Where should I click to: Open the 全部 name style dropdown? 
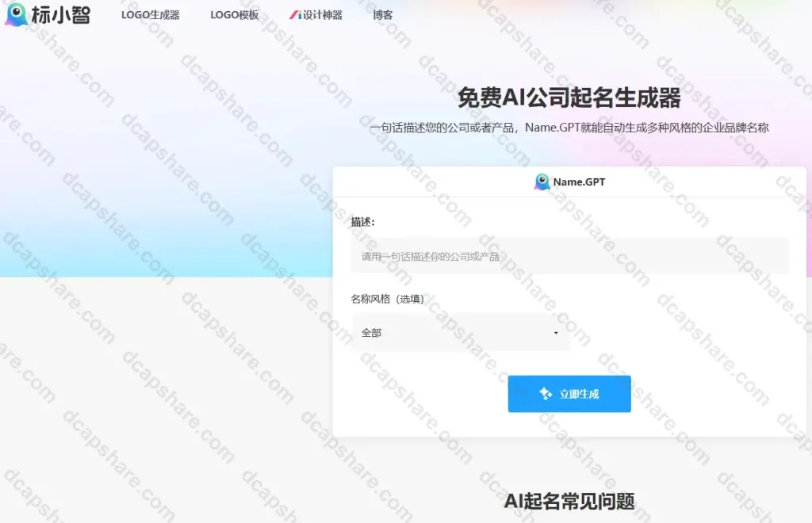[x=460, y=332]
